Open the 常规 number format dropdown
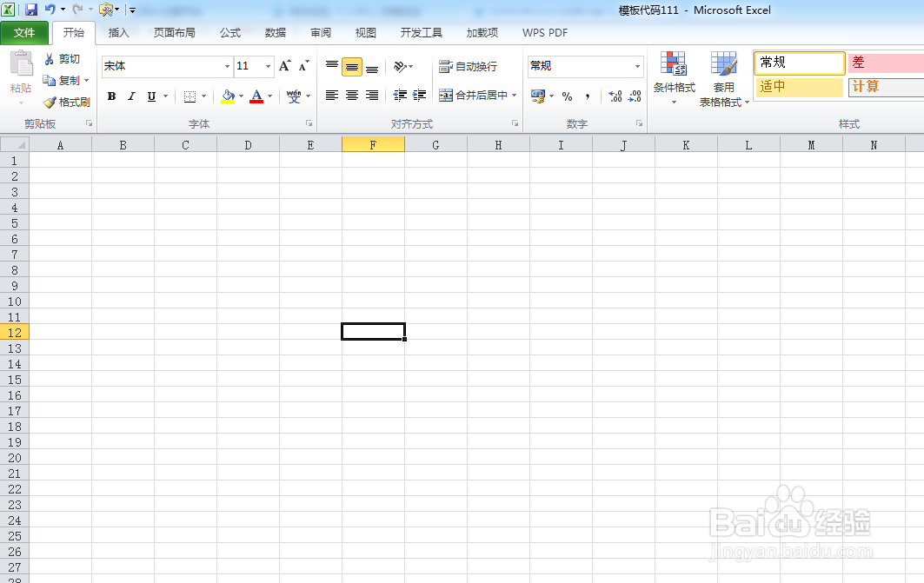Viewport: 924px width, 583px height. point(637,66)
